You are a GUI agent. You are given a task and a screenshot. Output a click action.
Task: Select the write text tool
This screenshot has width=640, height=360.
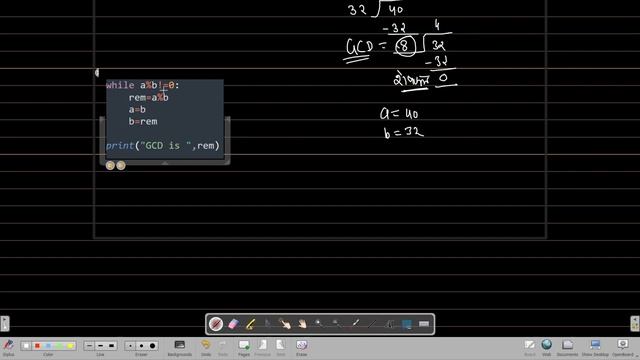click(389, 324)
